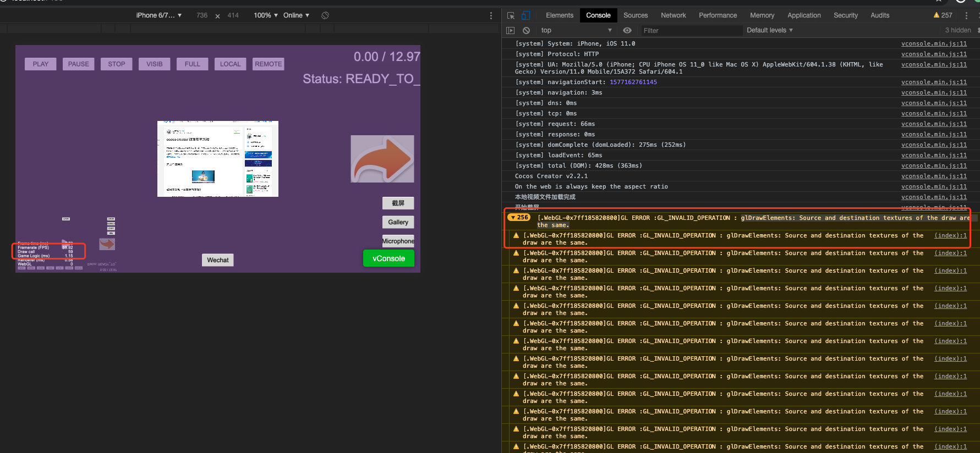Click the 'Cocos Creator v2.2.1' log message
The image size is (980, 453).
pos(551,176)
